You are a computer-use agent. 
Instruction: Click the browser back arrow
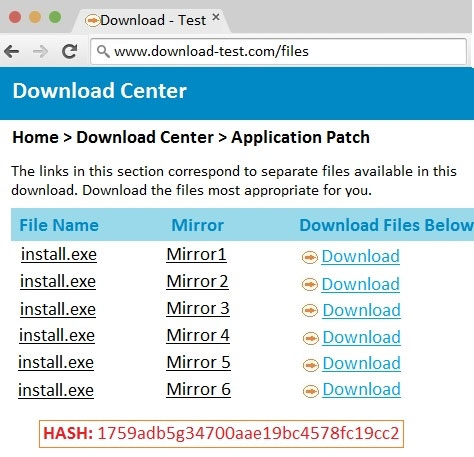click(x=12, y=52)
